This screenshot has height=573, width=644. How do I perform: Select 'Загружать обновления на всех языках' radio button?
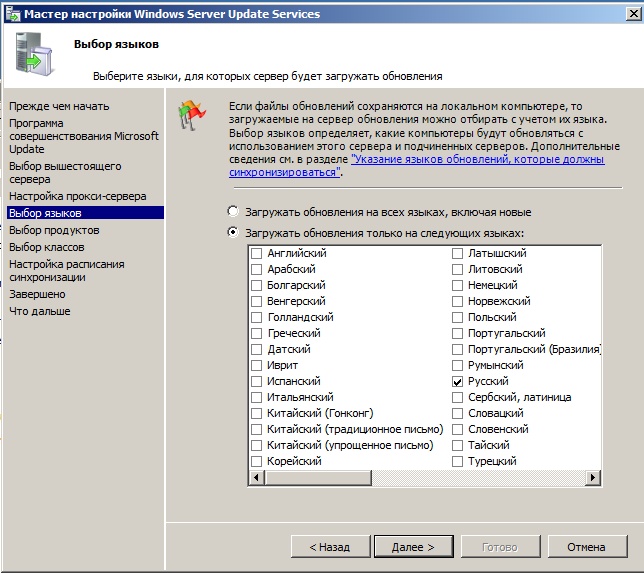click(x=233, y=212)
